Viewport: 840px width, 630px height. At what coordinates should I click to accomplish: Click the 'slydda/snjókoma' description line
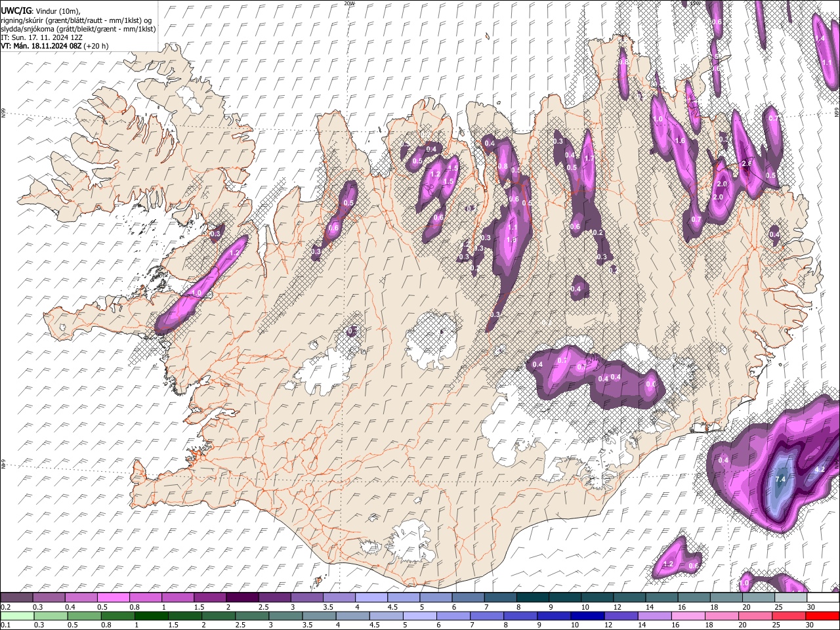tap(78, 29)
